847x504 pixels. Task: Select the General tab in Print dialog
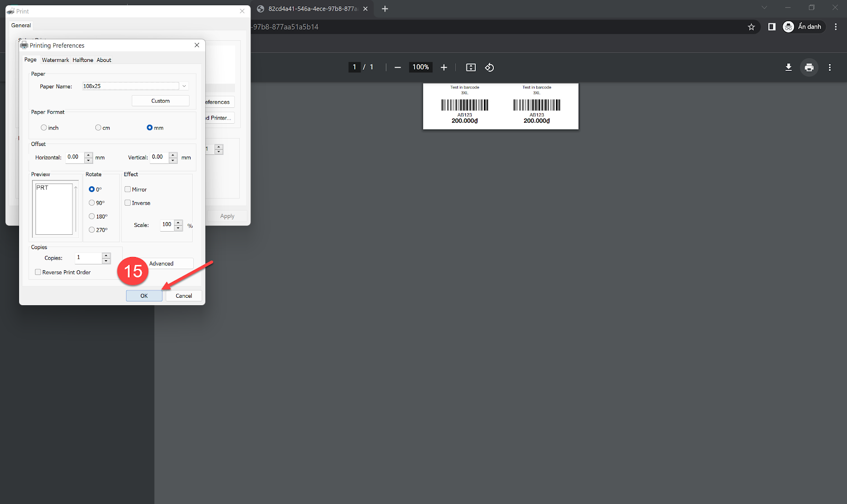[x=21, y=25]
